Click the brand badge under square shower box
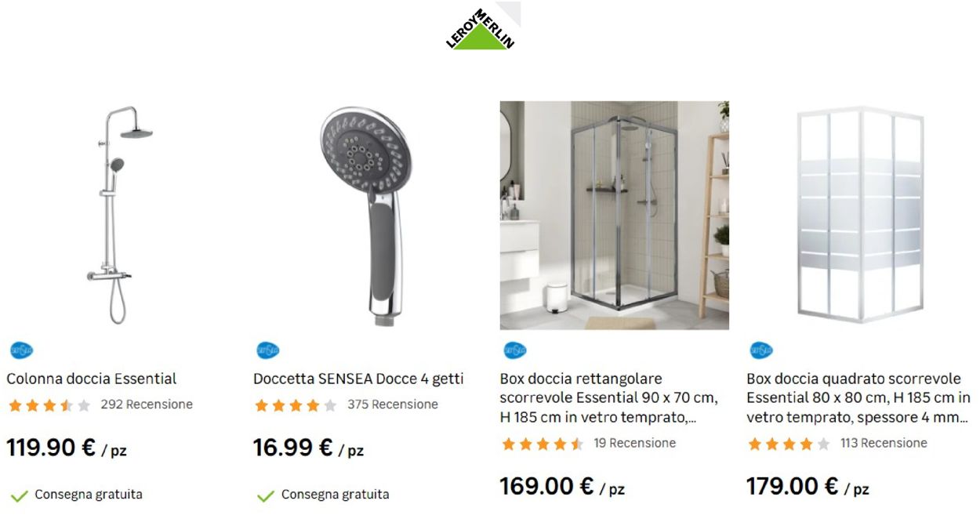Screen dimensions: 980x515 coord(761,350)
